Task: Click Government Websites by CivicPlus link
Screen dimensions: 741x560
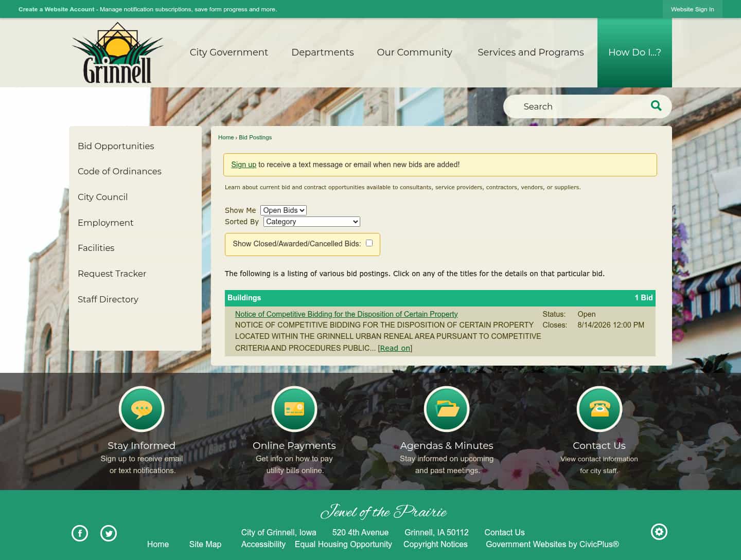Action: tap(552, 544)
